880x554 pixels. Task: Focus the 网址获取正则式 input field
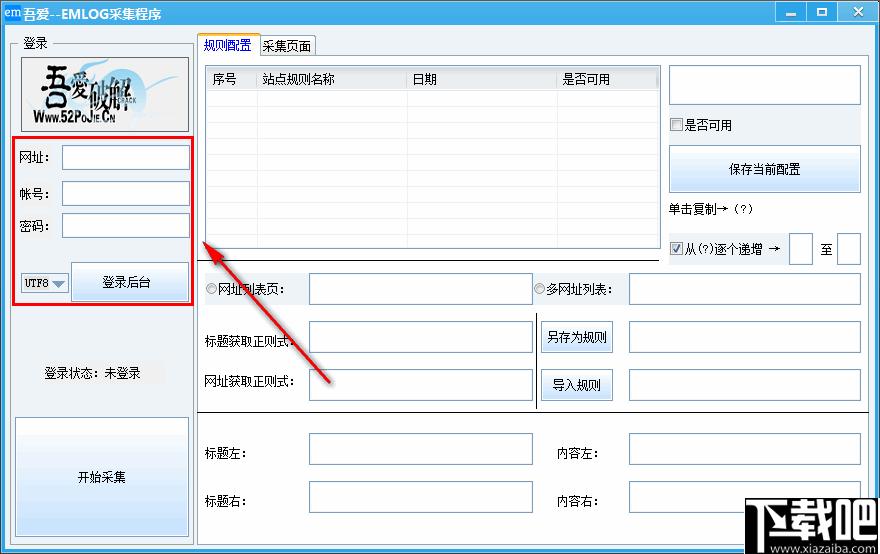click(421, 385)
